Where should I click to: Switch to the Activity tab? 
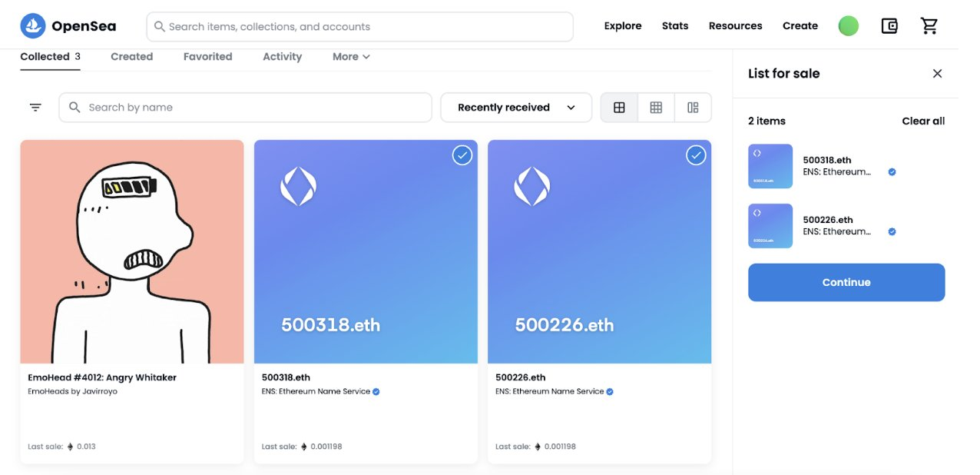click(282, 57)
